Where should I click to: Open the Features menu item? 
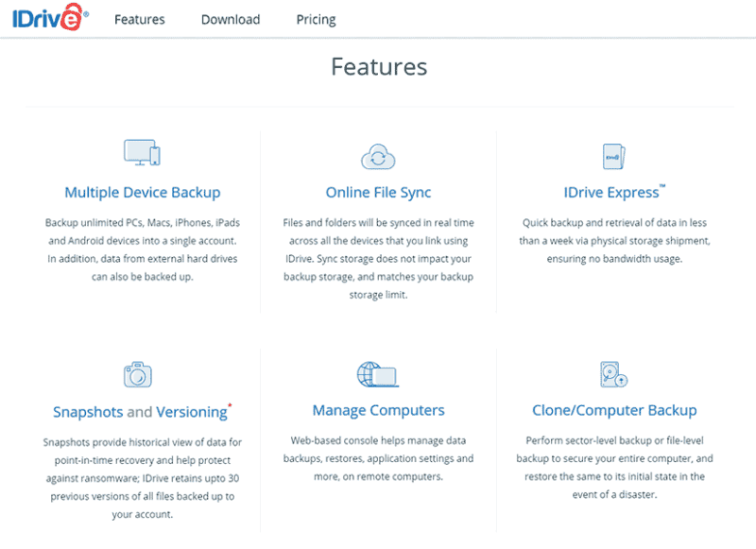(x=139, y=18)
